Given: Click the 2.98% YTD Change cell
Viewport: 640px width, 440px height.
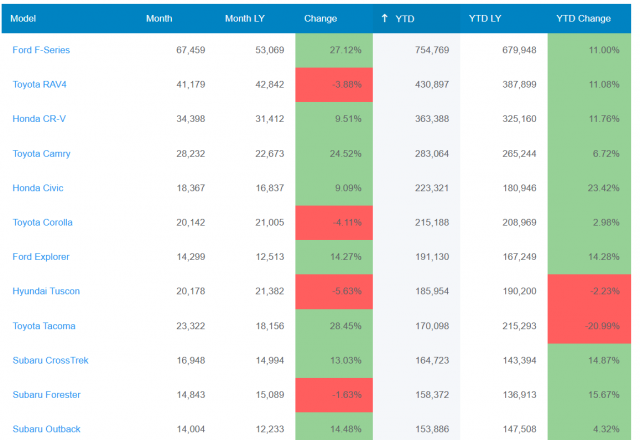Looking at the screenshot, I should [589, 222].
